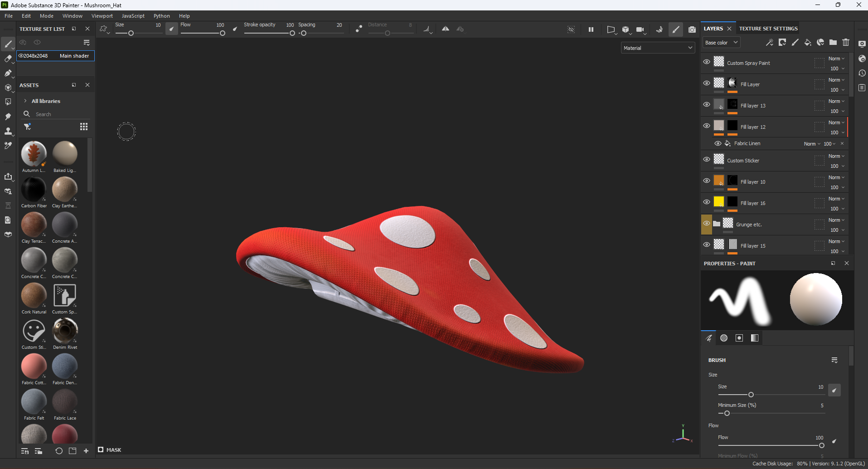The height and width of the screenshot is (469, 868).
Task: Click the Carbon Fiber material thumbnail
Action: point(34,190)
